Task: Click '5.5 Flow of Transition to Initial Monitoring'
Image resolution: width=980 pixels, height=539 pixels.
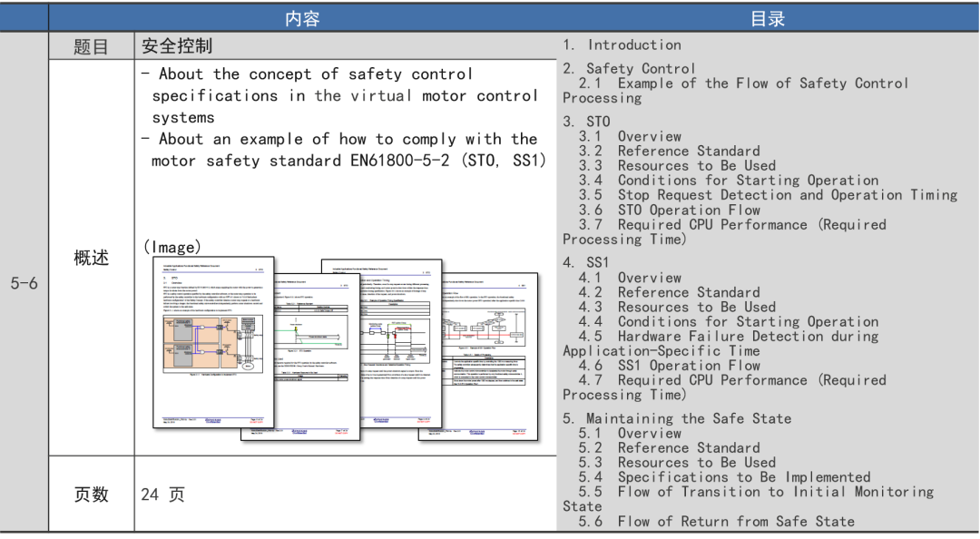Action: click(756, 492)
